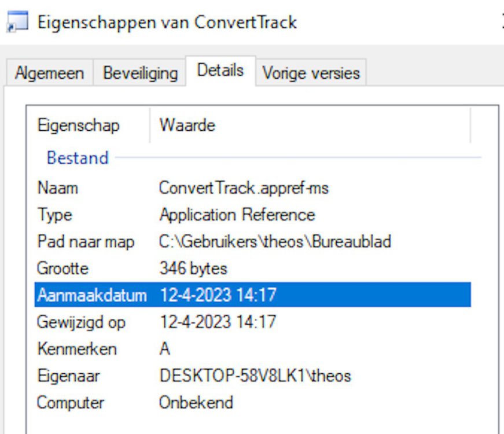The height and width of the screenshot is (434, 504).
Task: Select the Type property row
Action: coord(54,215)
